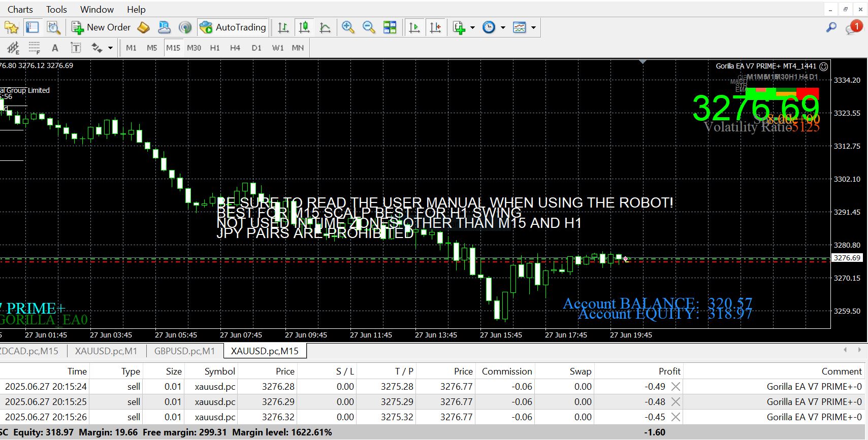Image resolution: width=868 pixels, height=440 pixels.
Task: Open the Signals radar icon
Action: (185, 27)
